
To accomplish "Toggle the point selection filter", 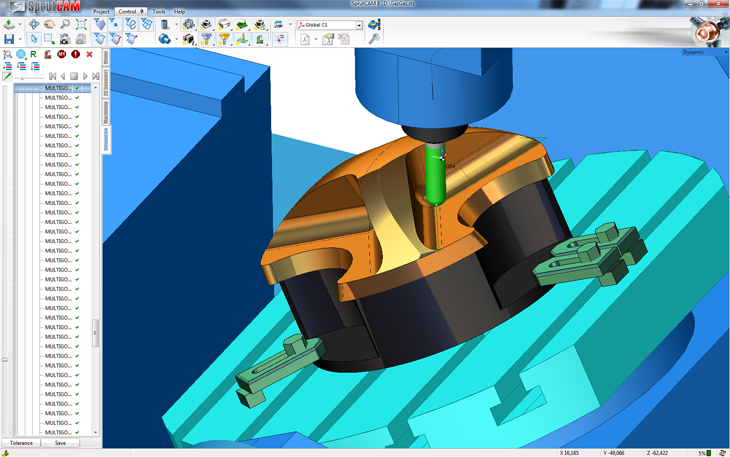I will (114, 24).
